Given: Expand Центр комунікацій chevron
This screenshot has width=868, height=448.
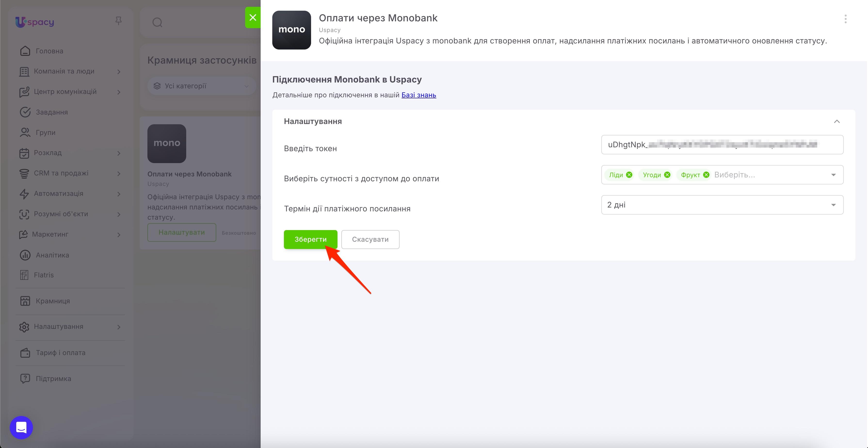Looking at the screenshot, I should [x=119, y=92].
